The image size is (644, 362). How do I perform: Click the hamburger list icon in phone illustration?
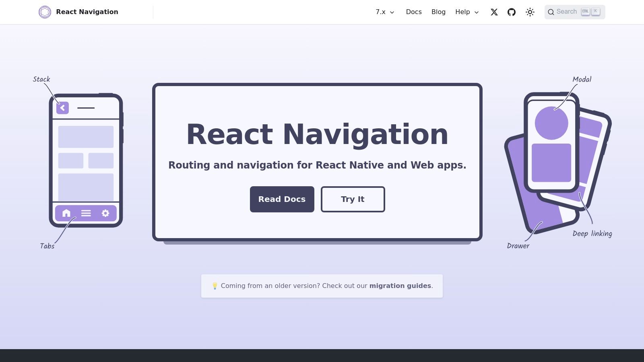86,213
